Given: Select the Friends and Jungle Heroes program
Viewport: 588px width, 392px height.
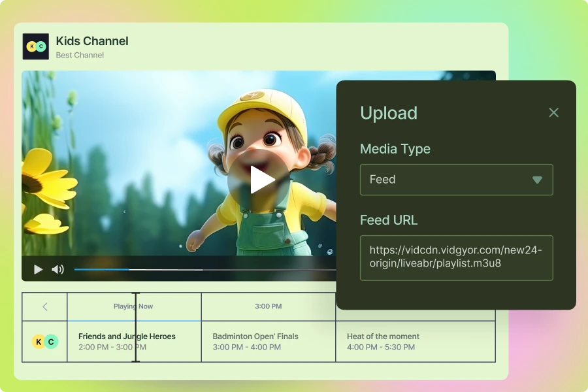Looking at the screenshot, I should [126, 340].
